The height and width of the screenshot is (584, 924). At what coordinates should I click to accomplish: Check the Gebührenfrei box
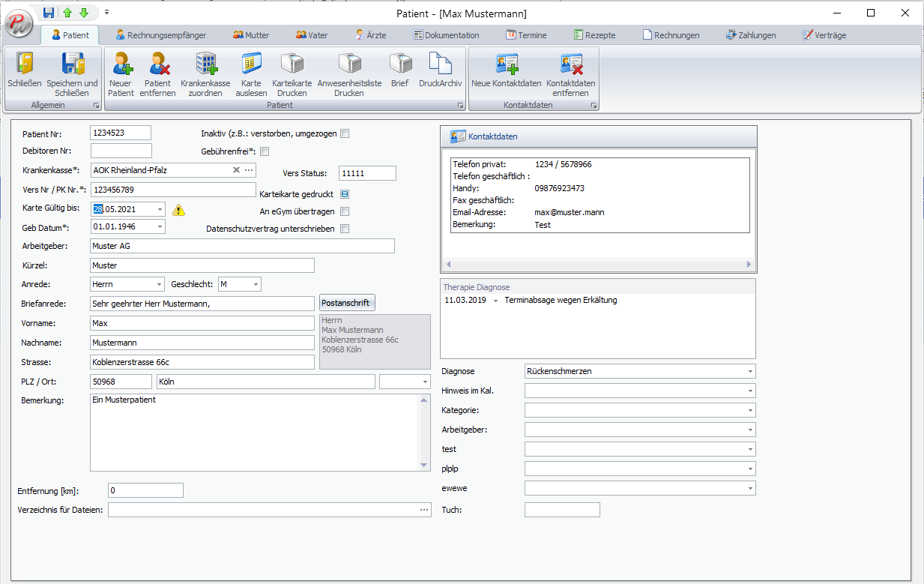pyautogui.click(x=265, y=151)
